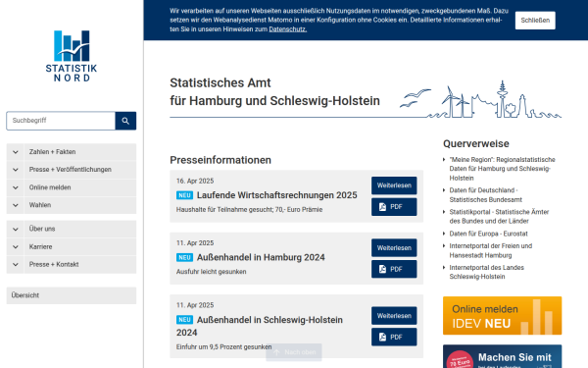Open the Online melden sidebar item

(x=80, y=187)
